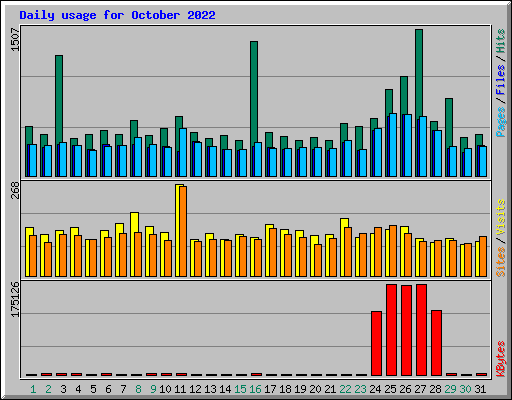Click the 268 sites axis value
This screenshot has width=512, height=400.
(x=16, y=190)
